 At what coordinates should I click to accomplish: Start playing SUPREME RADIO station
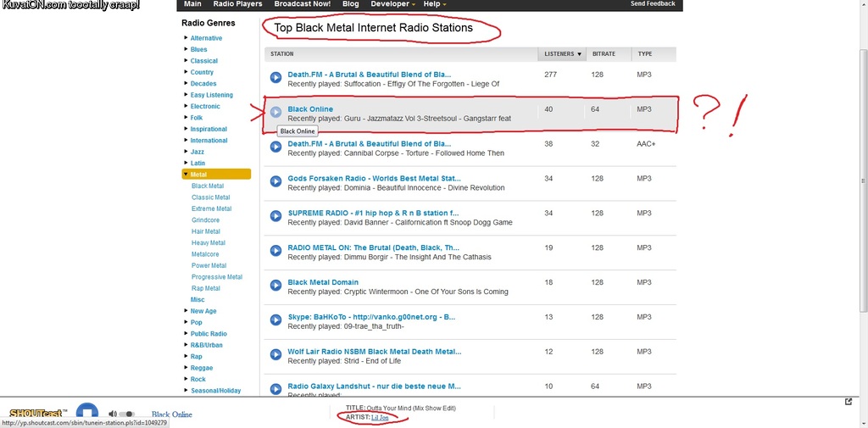point(275,216)
